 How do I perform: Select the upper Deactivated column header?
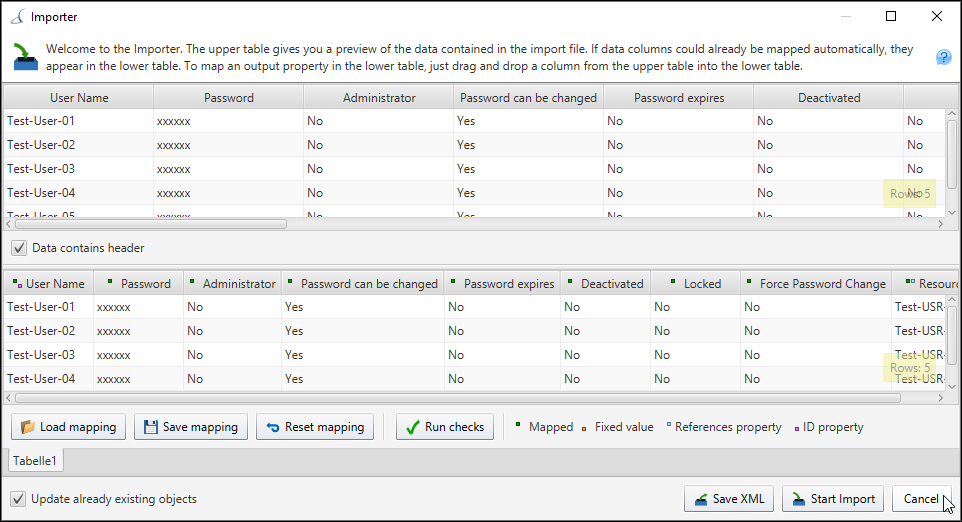(x=828, y=98)
